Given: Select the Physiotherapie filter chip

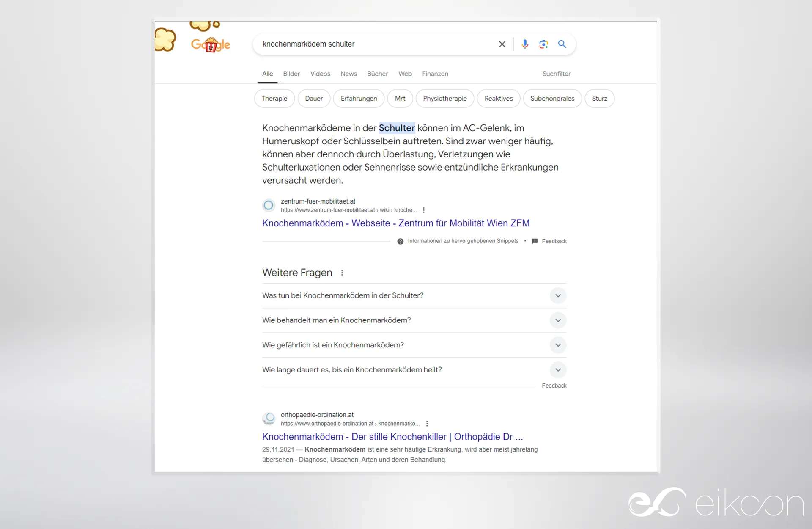Looking at the screenshot, I should pyautogui.click(x=444, y=99).
